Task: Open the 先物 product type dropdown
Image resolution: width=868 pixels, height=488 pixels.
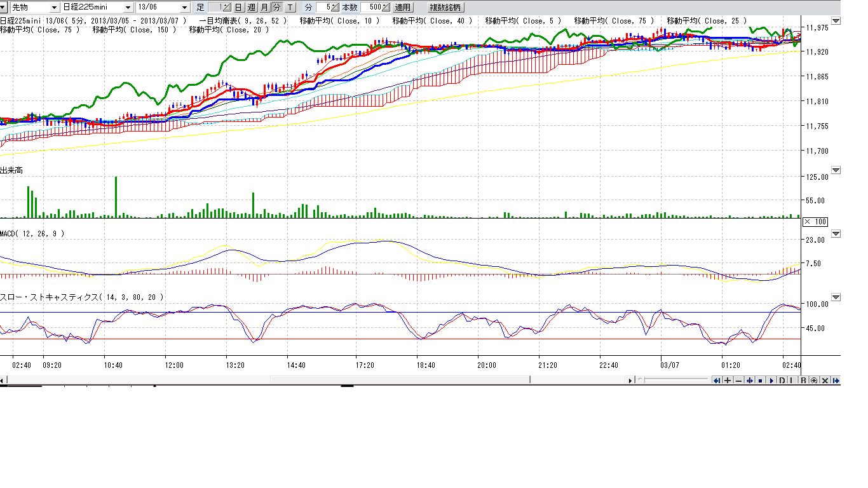Action: (x=54, y=8)
